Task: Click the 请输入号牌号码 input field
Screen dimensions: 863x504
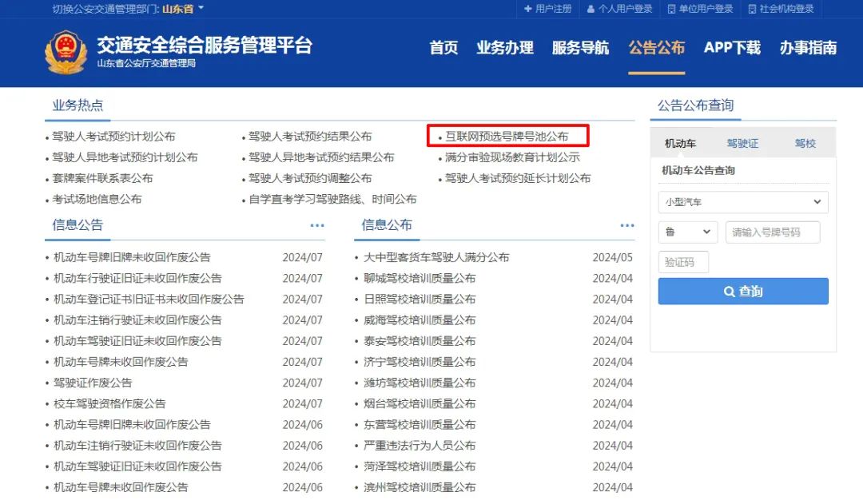Action: click(773, 232)
